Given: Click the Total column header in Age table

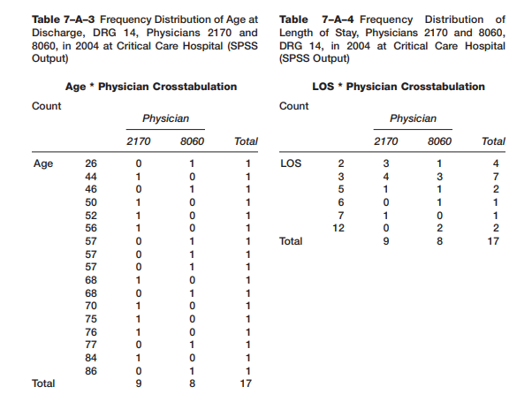Looking at the screenshot, I should click(244, 141).
